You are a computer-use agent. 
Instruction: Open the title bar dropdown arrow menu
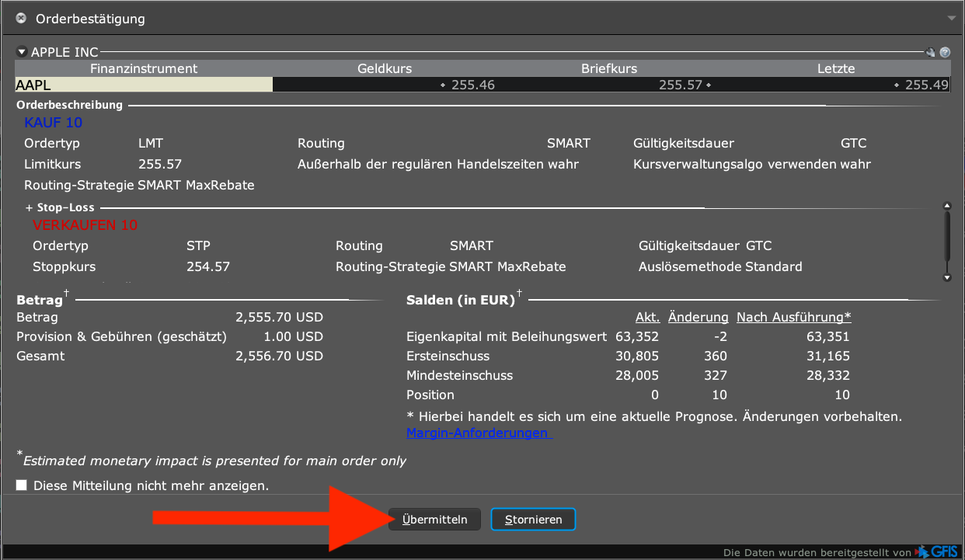pyautogui.click(x=952, y=18)
